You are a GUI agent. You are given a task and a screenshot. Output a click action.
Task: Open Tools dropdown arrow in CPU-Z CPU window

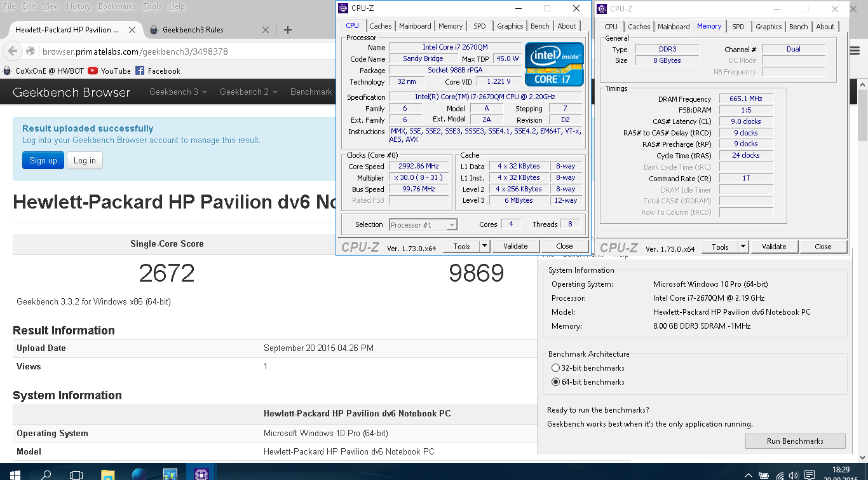(484, 246)
